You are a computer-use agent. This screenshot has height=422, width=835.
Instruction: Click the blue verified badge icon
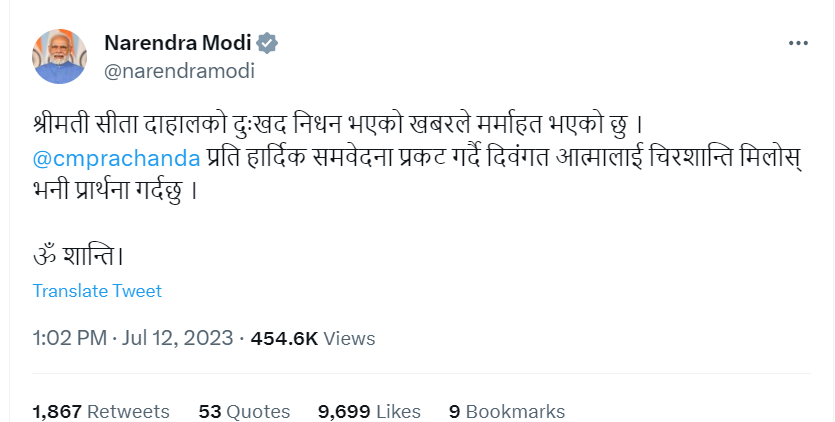pyautogui.click(x=268, y=44)
